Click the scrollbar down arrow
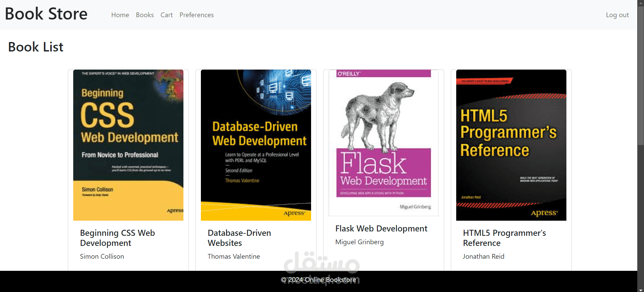 click(641, 290)
